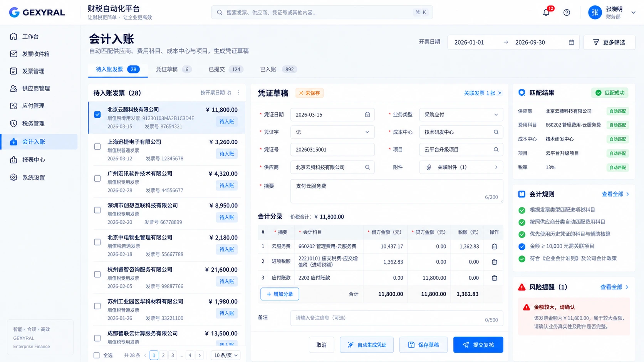Click the paperclip icon for 关联附件
The height and width of the screenshot is (362, 644).
tap(429, 167)
